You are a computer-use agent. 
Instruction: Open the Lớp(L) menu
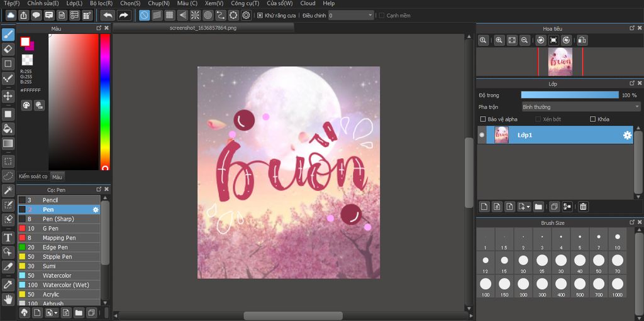tap(74, 3)
